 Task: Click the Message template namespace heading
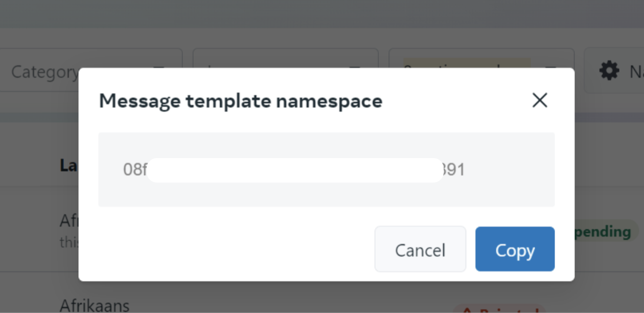click(241, 101)
